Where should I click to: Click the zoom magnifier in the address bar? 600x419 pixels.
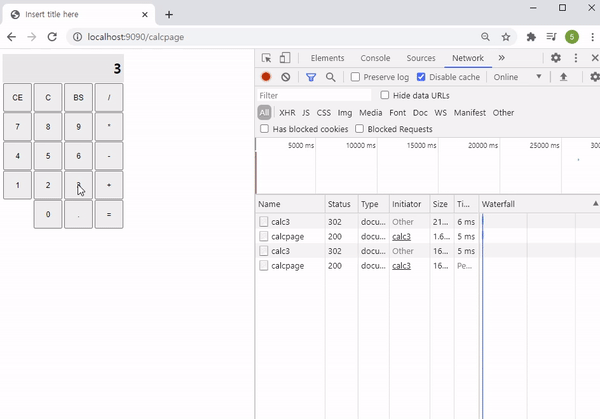(x=485, y=37)
